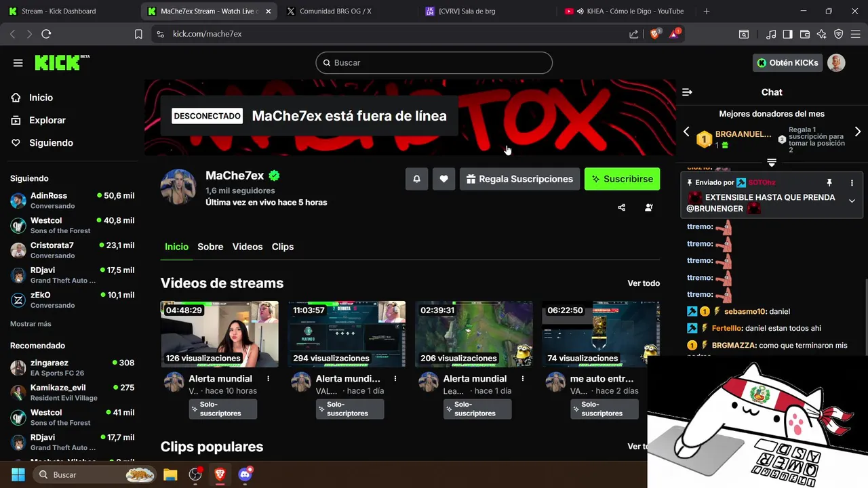Click the Kick search field
This screenshot has width=868, height=488.
tap(434, 62)
